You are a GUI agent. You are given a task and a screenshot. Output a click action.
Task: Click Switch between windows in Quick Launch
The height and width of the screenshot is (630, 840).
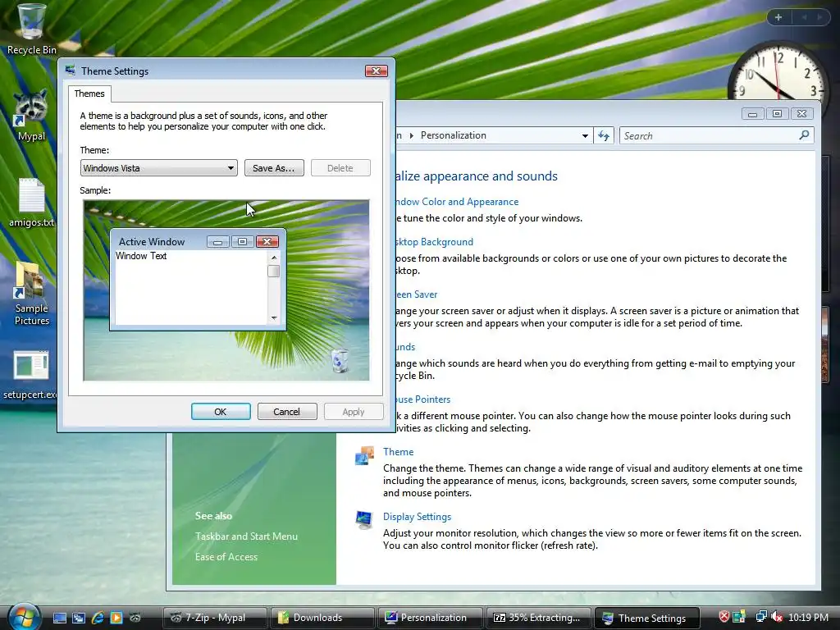click(x=79, y=618)
